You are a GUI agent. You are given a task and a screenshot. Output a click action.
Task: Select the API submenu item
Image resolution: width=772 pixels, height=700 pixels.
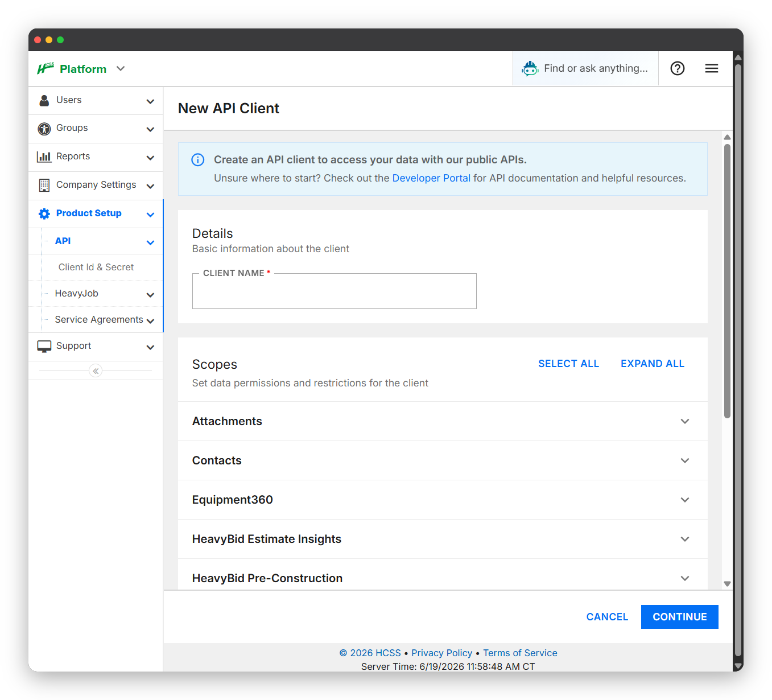pos(63,241)
